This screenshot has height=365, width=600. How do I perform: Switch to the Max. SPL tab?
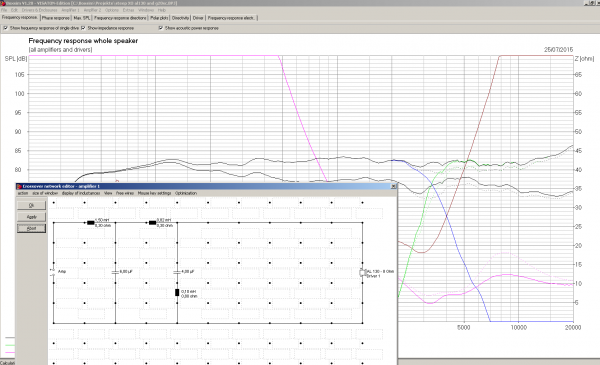tap(82, 18)
